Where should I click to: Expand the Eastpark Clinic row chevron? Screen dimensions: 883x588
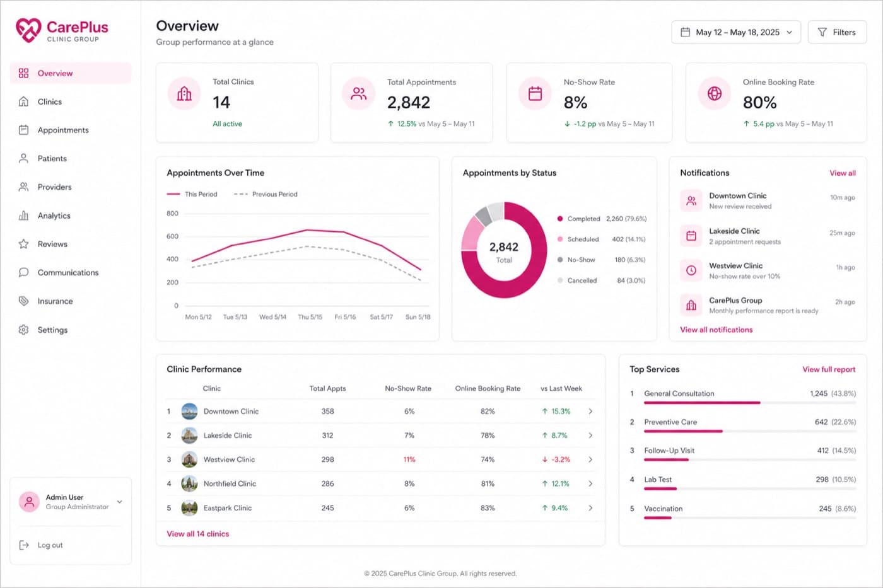click(590, 508)
